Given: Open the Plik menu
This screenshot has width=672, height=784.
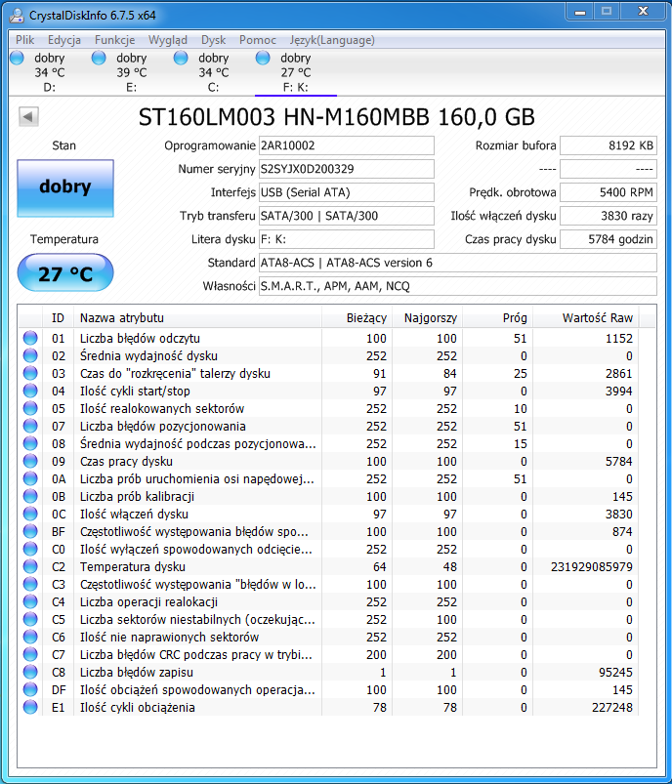Looking at the screenshot, I should pyautogui.click(x=24, y=40).
